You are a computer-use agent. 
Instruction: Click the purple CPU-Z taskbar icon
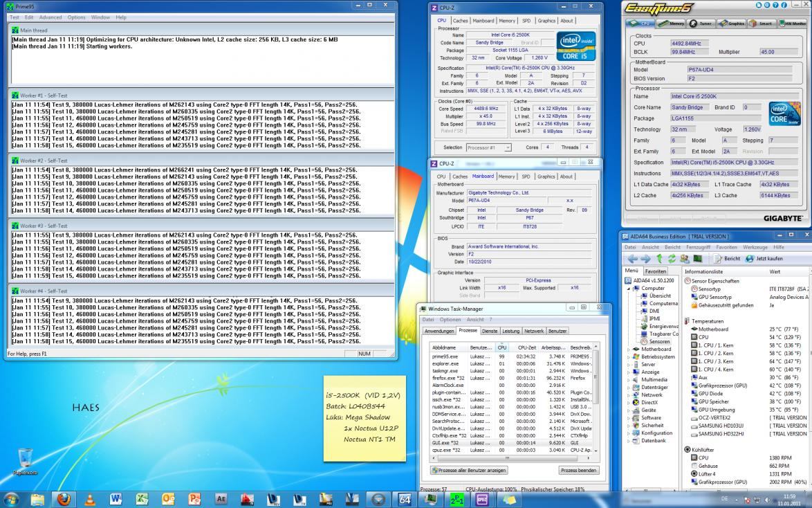(483, 499)
